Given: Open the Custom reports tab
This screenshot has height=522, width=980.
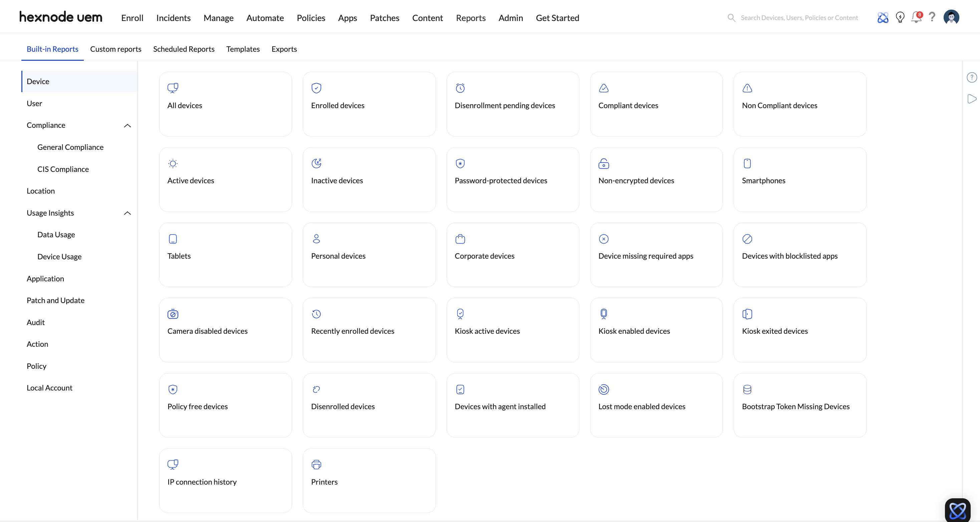Looking at the screenshot, I should tap(115, 49).
